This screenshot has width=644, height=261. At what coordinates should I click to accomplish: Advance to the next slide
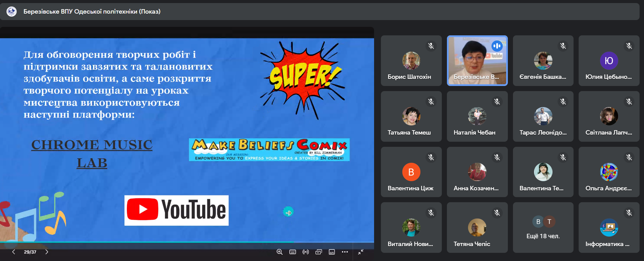pos(47,252)
